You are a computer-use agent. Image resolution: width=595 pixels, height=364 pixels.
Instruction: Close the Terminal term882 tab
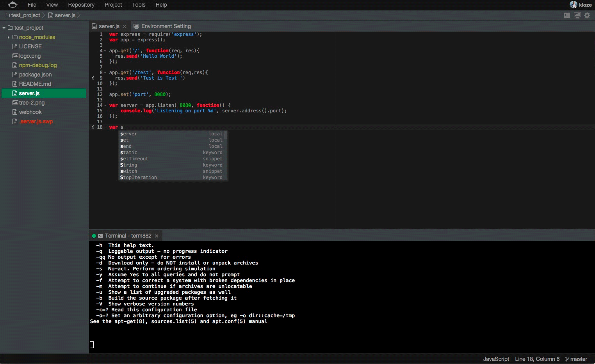click(157, 236)
